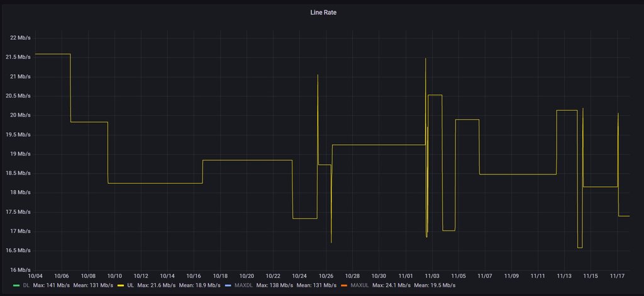Show the MAXUL series via legend label
The image size is (644, 296).
pos(360,286)
